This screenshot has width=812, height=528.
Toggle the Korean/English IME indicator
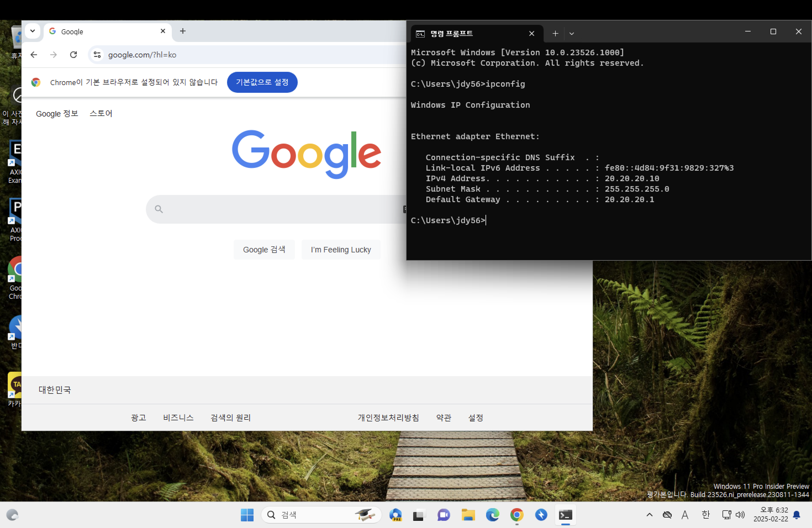click(x=706, y=514)
